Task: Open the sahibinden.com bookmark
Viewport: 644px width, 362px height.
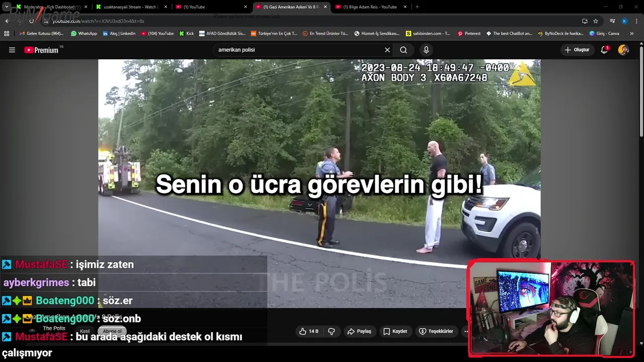Action: 428,34
